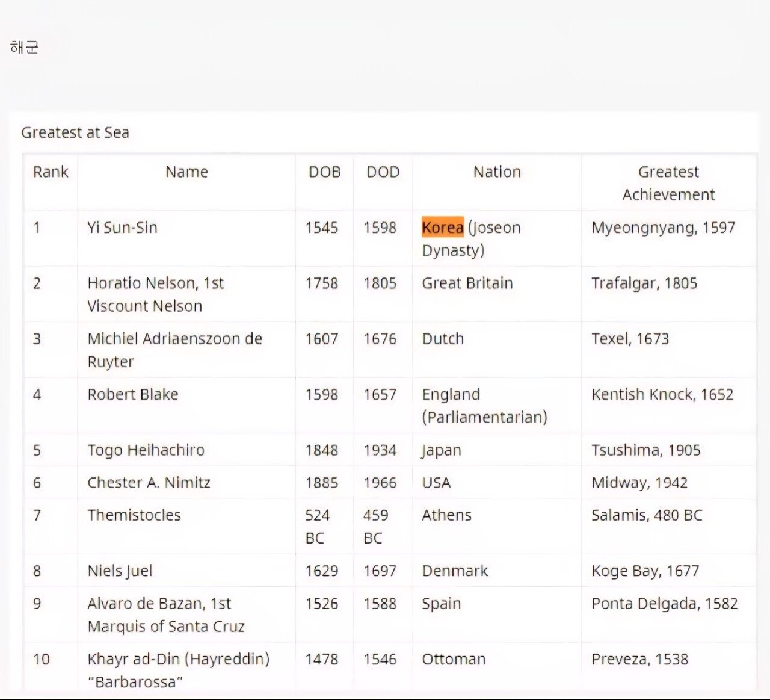Click the Greatest Achievement column header
The height and width of the screenshot is (700, 770).
(x=668, y=183)
